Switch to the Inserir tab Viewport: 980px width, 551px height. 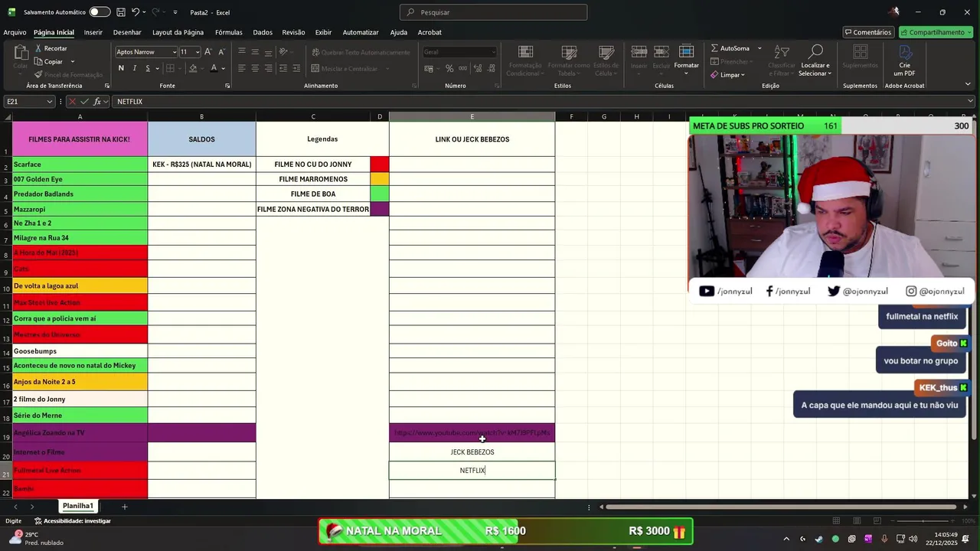[93, 32]
